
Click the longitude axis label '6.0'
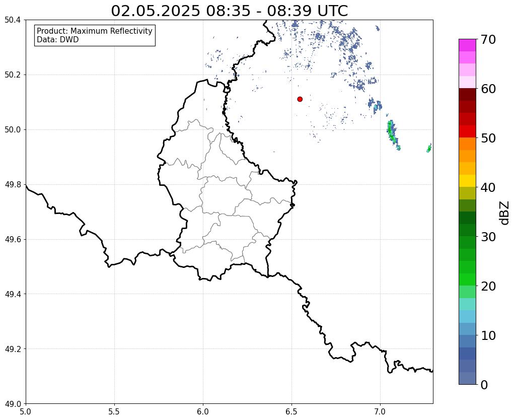[203, 411]
